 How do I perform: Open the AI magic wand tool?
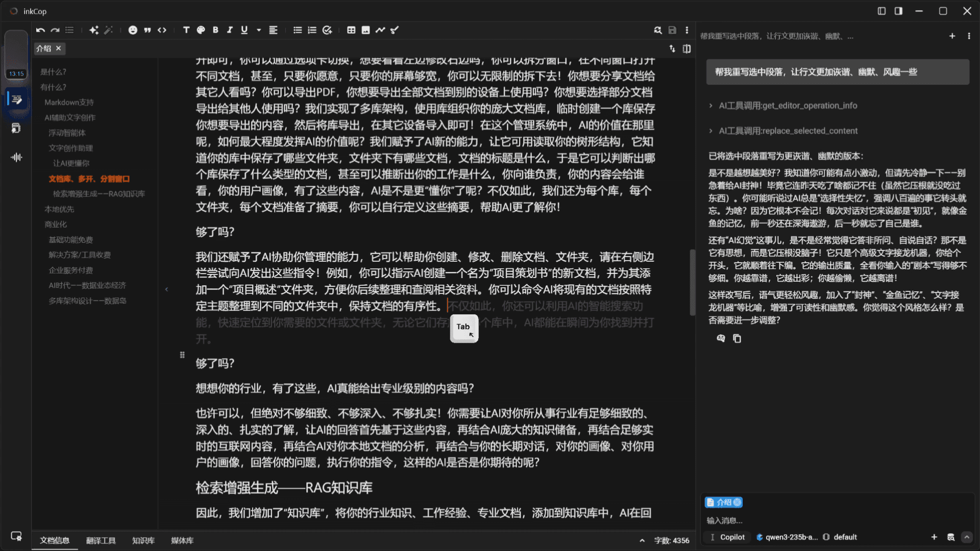pyautogui.click(x=108, y=30)
